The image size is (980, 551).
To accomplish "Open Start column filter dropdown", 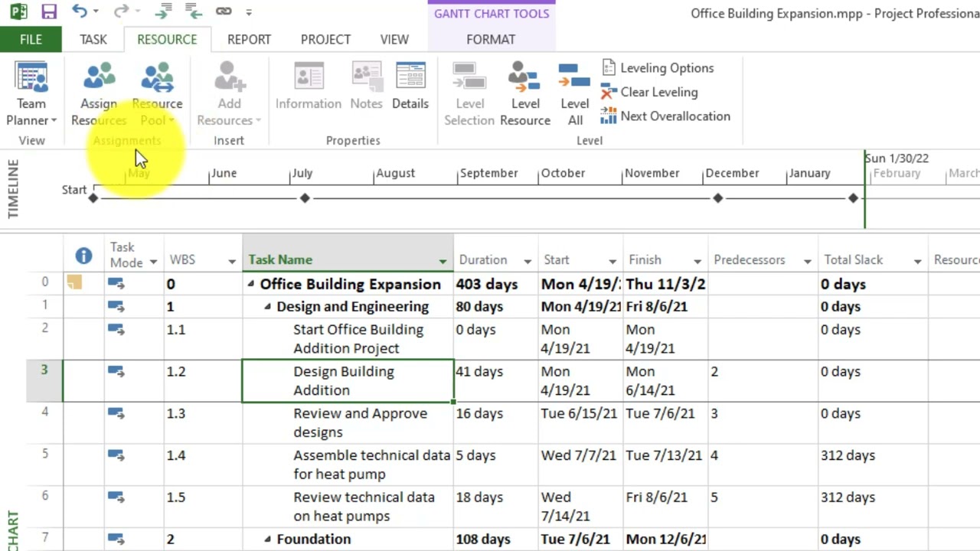I will [x=612, y=262].
